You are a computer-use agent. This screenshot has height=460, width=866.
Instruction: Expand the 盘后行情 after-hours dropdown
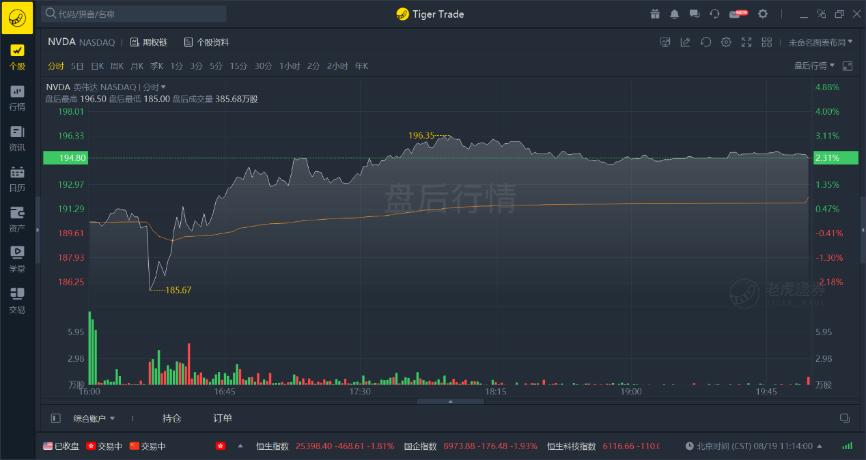pyautogui.click(x=815, y=65)
